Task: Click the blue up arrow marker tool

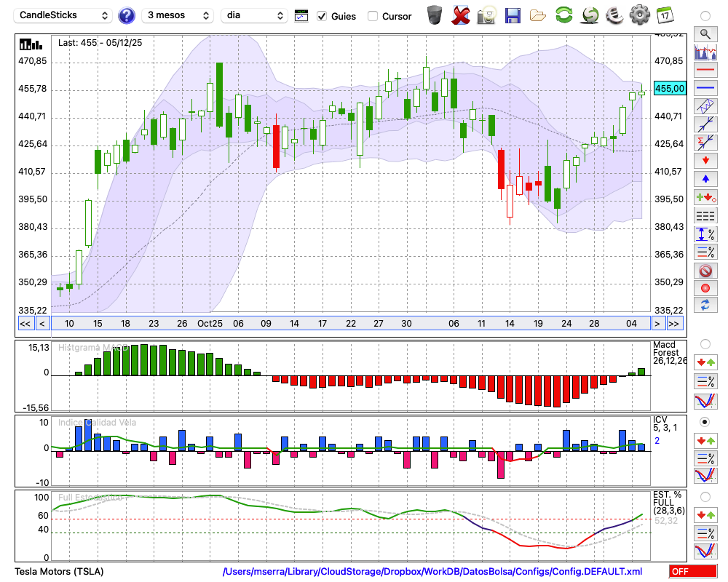Action: (x=705, y=179)
